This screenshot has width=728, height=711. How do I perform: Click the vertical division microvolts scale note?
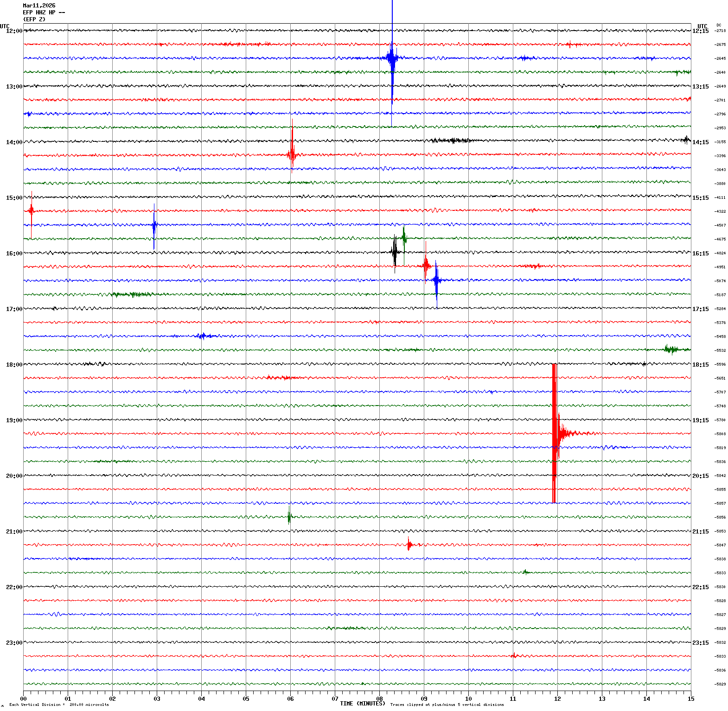[59, 705]
